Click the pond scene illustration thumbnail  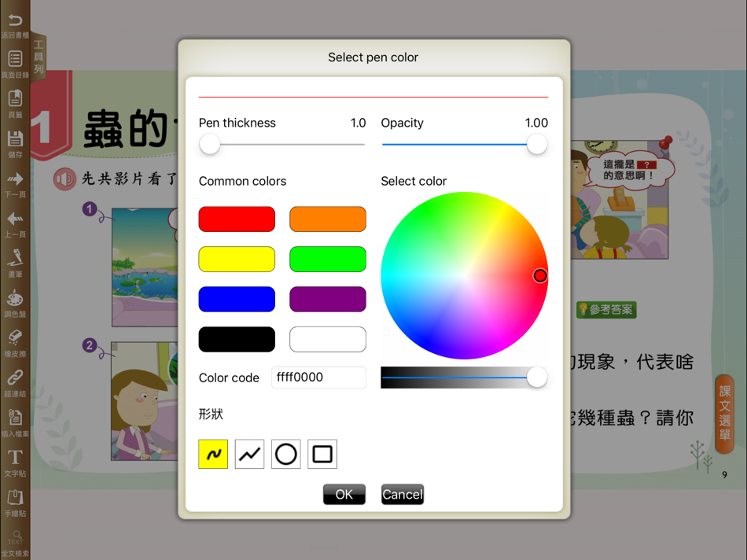click(145, 267)
